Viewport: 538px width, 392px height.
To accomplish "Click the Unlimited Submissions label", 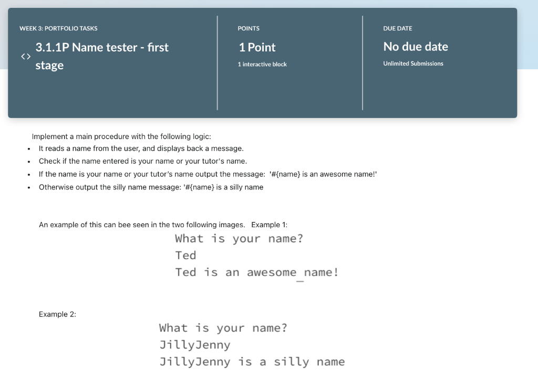I will 412,63.
